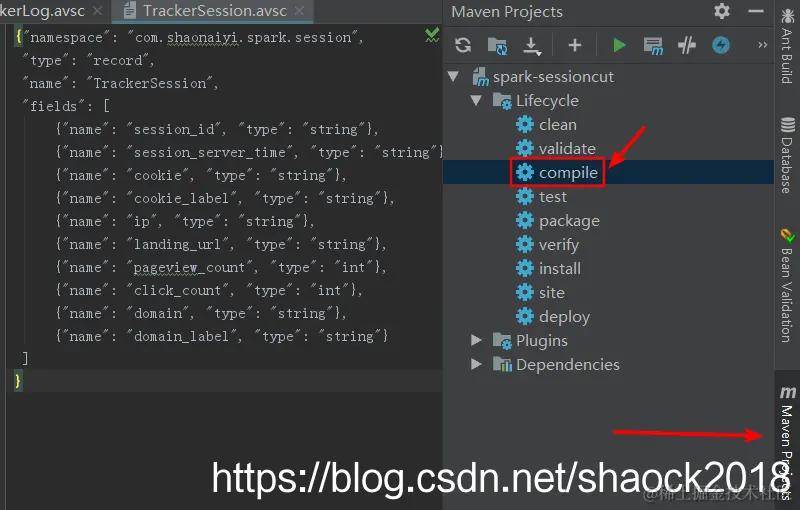Click the "domain_label" field name text

[x=182, y=336]
